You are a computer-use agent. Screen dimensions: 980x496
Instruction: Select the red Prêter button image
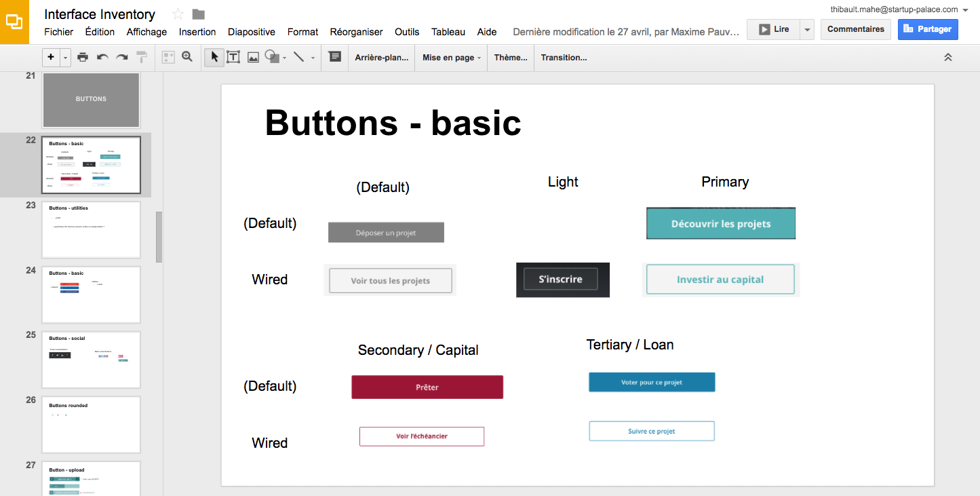tap(427, 387)
